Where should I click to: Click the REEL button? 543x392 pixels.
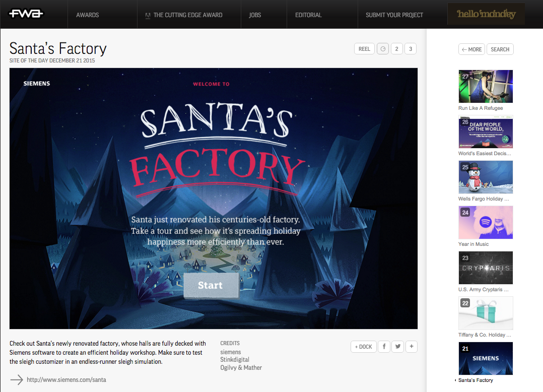(364, 49)
